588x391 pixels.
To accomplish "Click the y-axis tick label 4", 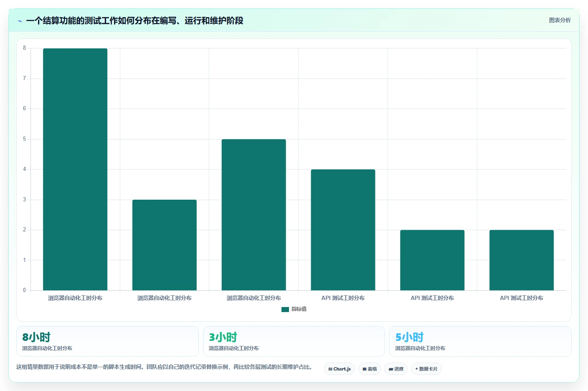I will click(x=24, y=169).
